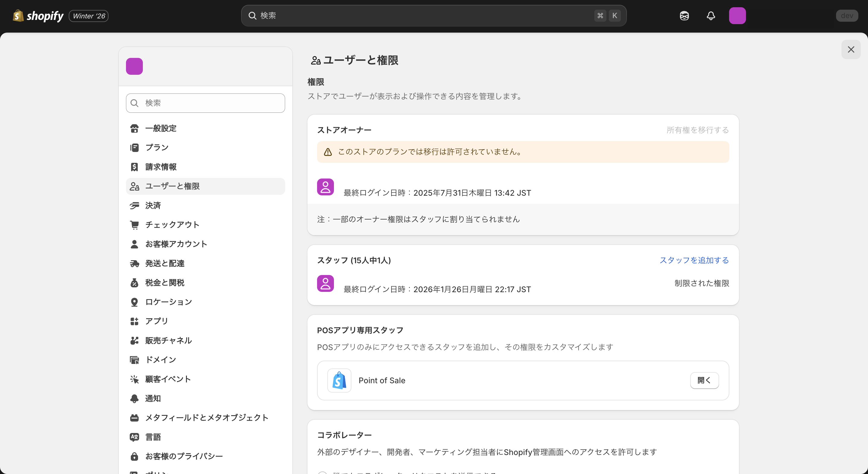This screenshot has height=474, width=868.
Task: Select the 税金と関税 sidebar icon
Action: click(x=134, y=283)
